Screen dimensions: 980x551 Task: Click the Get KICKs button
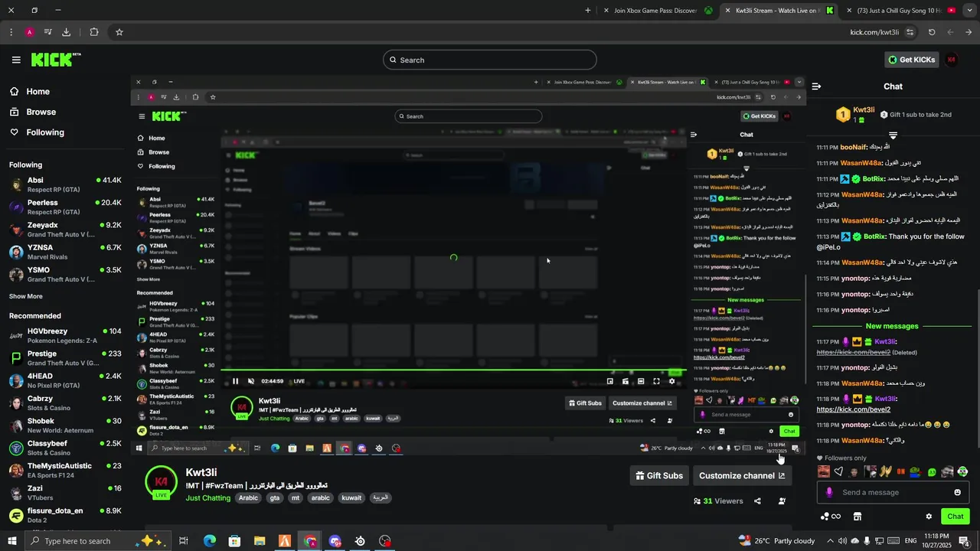(910, 60)
